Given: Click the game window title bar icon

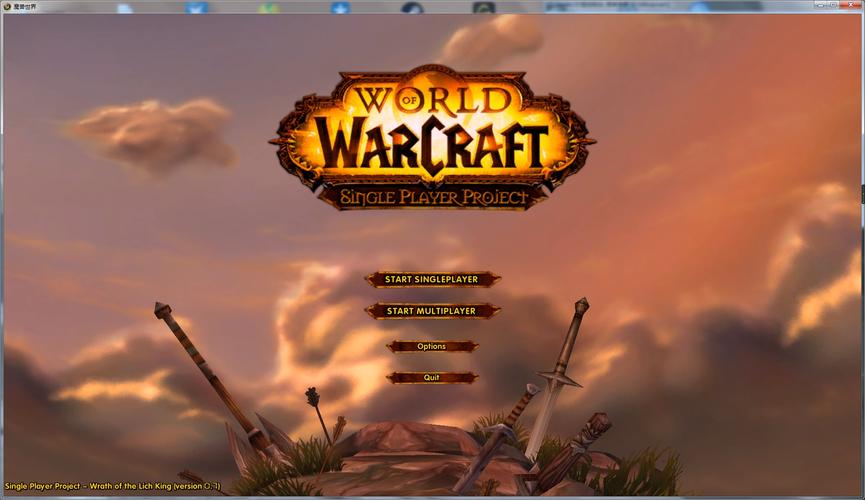Looking at the screenshot, I should point(7,7).
